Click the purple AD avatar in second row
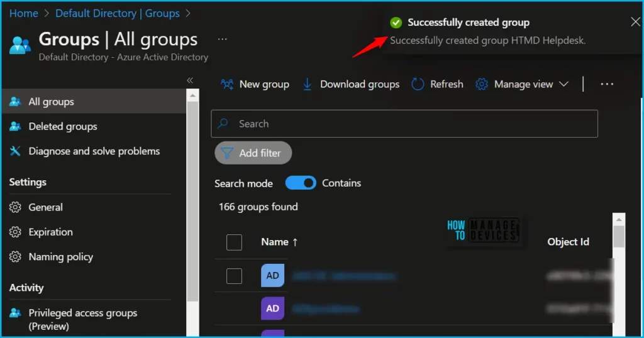 click(x=273, y=308)
